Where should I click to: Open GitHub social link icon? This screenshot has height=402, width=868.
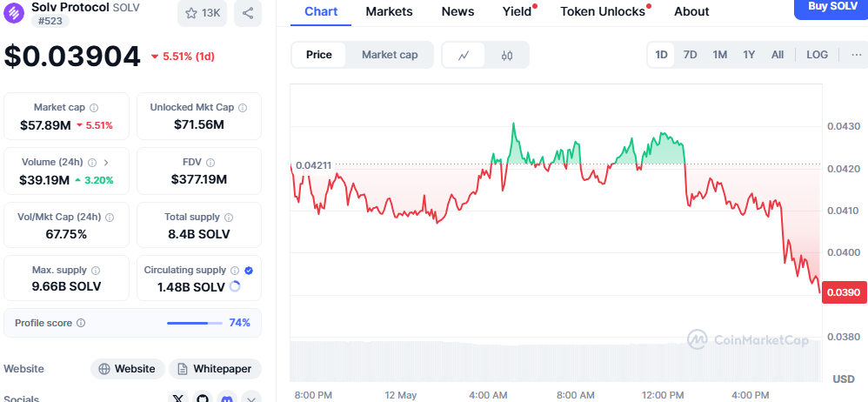(203, 398)
